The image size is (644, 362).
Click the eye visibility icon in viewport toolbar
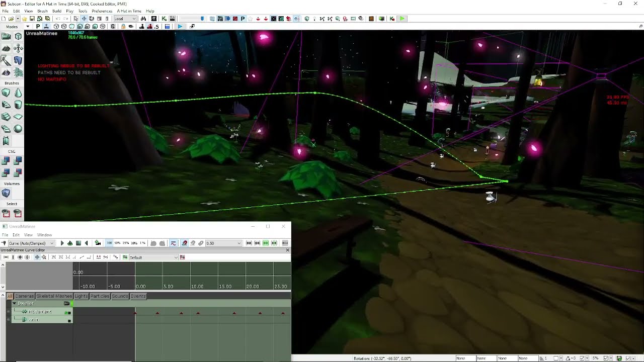131,26
